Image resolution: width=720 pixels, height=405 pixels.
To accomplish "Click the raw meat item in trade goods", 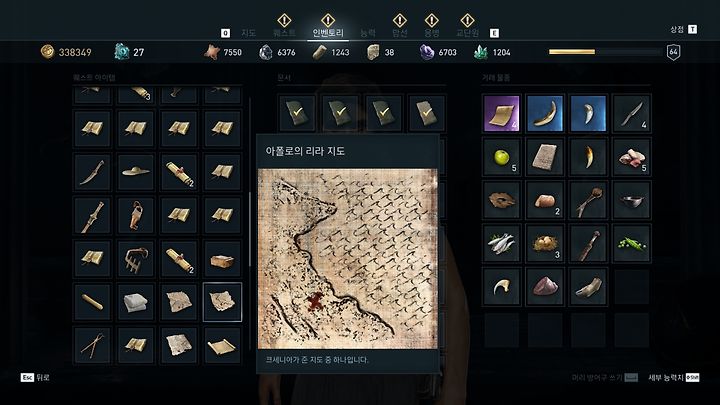I will (x=631, y=157).
